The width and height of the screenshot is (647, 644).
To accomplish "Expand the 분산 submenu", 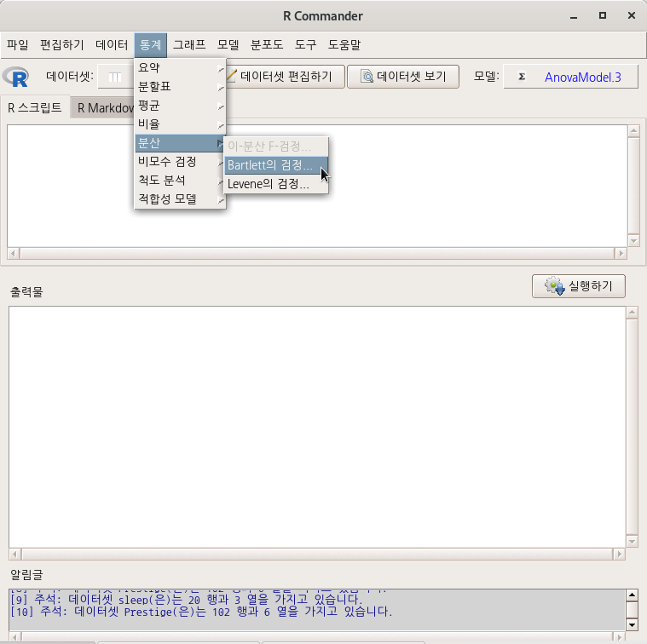I will coord(181,143).
